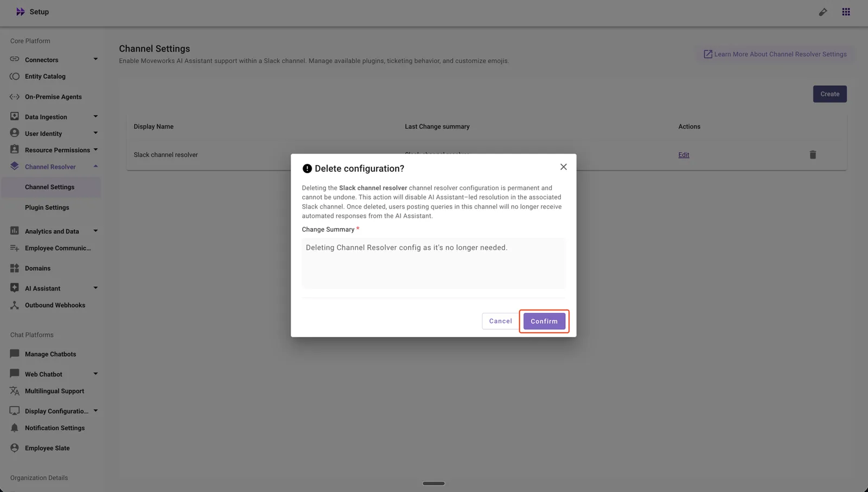Click the Manage Chatbots chat icon

[15, 354]
